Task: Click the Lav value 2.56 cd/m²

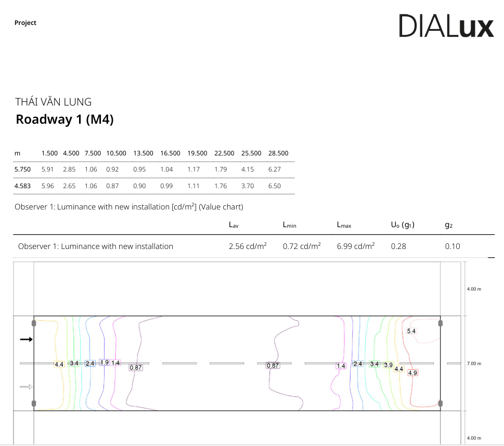Action: pos(248,246)
